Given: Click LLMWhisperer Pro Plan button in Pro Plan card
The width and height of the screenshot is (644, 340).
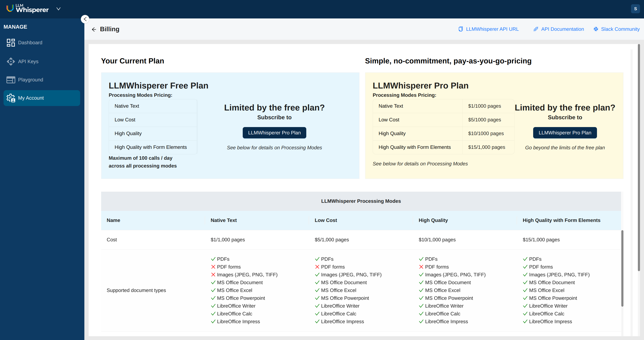Looking at the screenshot, I should [x=565, y=133].
